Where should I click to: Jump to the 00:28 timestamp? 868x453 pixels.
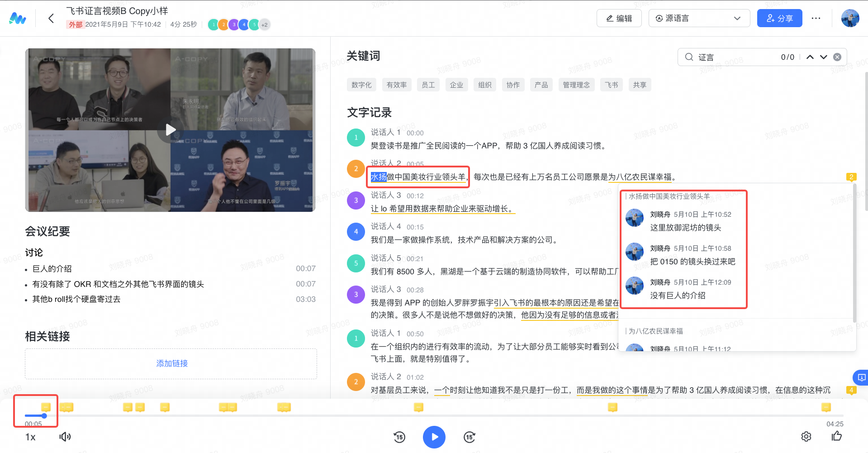pyautogui.click(x=415, y=290)
